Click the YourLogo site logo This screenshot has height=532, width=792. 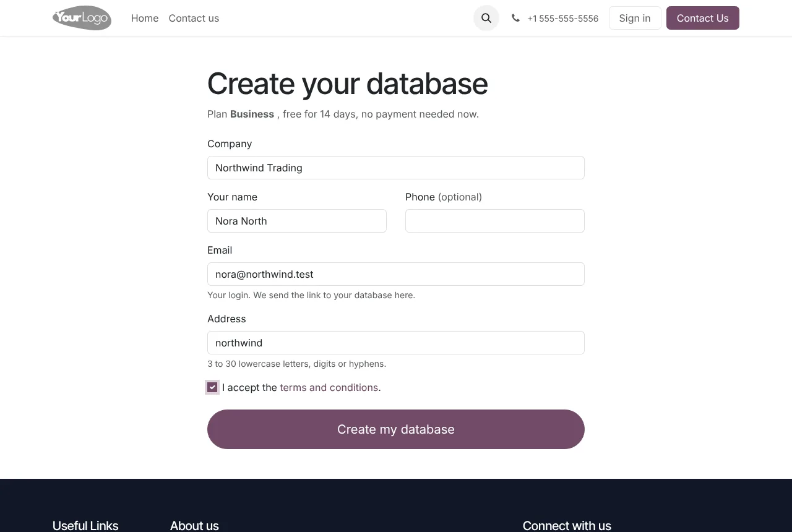coord(82,18)
